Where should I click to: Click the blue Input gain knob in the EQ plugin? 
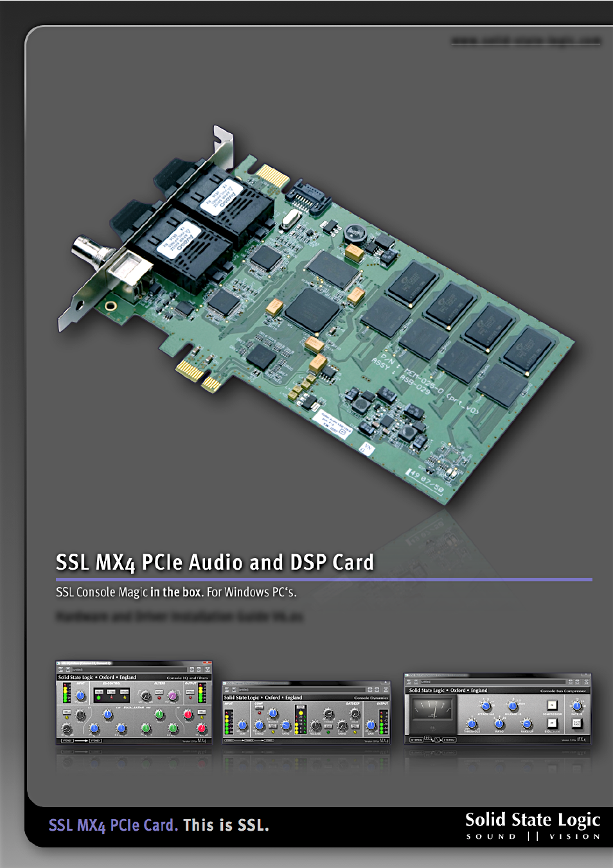(80, 696)
